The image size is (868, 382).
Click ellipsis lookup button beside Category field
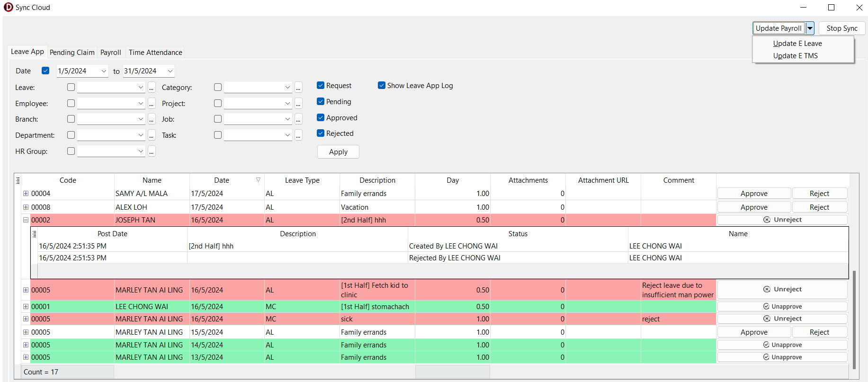tap(298, 88)
